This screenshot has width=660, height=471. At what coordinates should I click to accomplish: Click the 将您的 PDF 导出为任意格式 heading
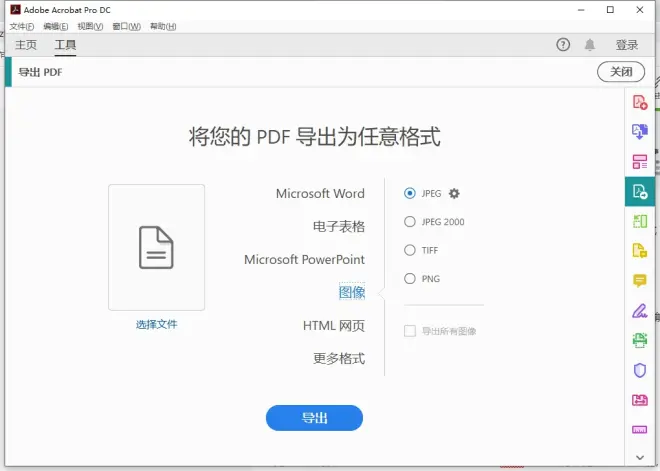[314, 136]
